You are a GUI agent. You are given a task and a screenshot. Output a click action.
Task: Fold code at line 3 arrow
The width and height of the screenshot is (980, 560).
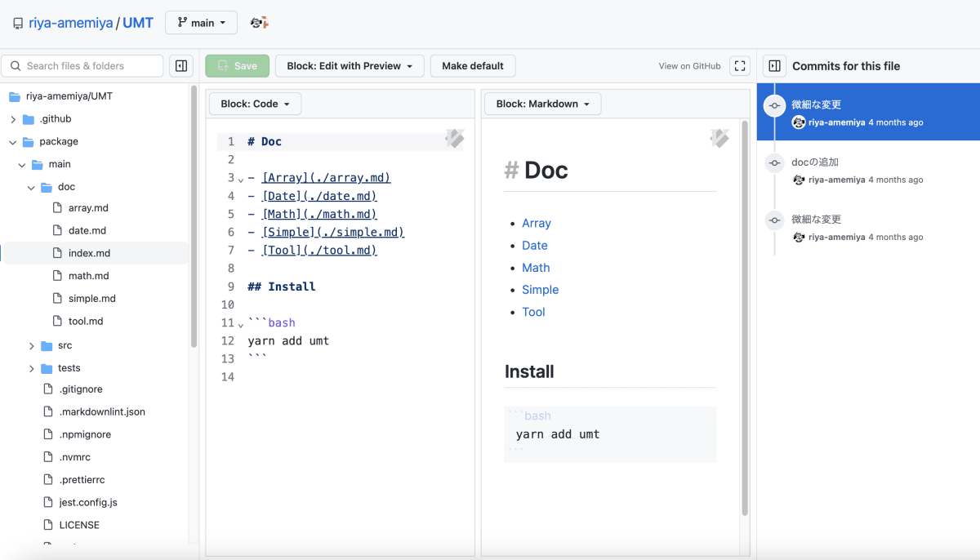tap(240, 179)
